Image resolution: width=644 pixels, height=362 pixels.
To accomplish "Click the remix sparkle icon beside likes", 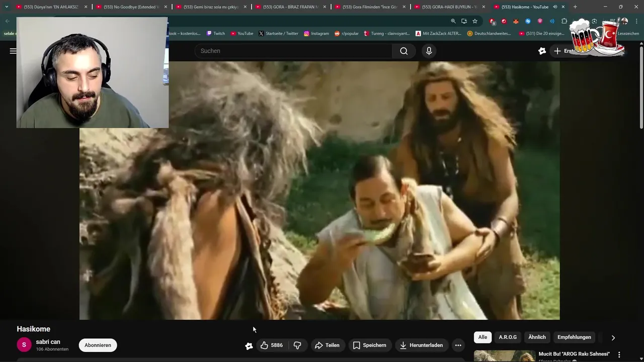I will pyautogui.click(x=249, y=345).
